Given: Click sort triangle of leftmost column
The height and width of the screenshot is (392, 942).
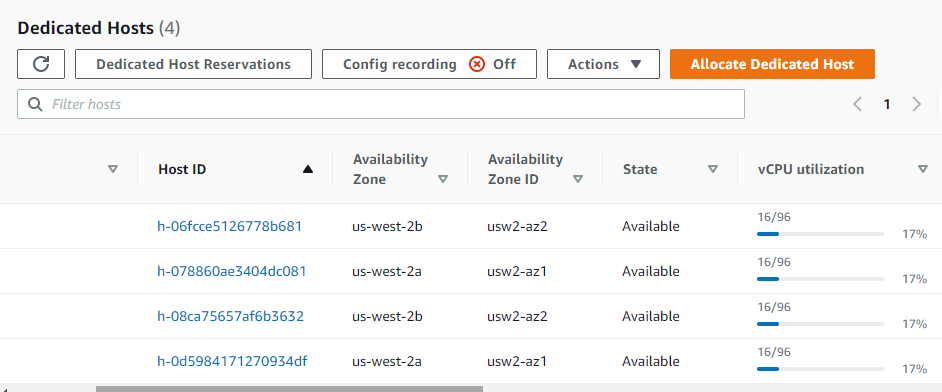Looking at the screenshot, I should tap(112, 169).
